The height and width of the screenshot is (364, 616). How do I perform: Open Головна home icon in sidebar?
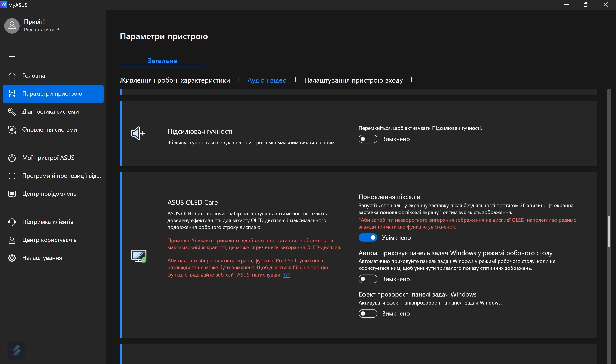click(x=12, y=76)
